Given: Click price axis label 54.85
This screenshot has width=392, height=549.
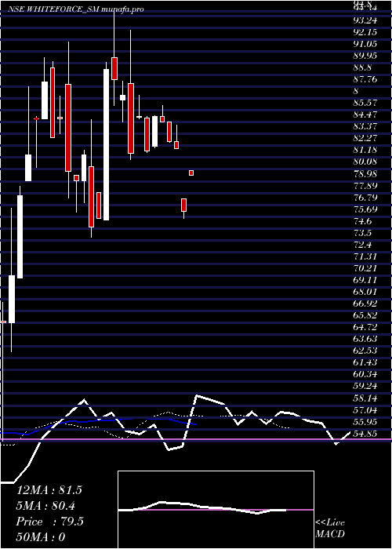Looking at the screenshot, I should [x=365, y=434].
